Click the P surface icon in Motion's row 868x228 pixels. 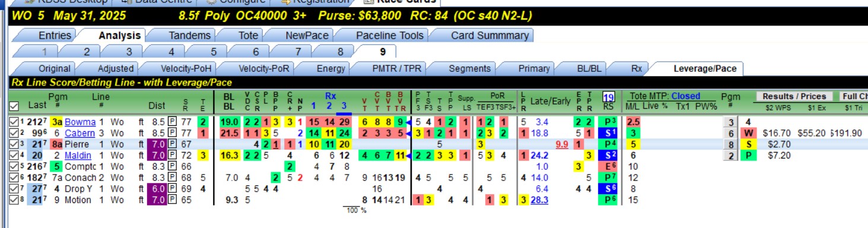pos(172,199)
